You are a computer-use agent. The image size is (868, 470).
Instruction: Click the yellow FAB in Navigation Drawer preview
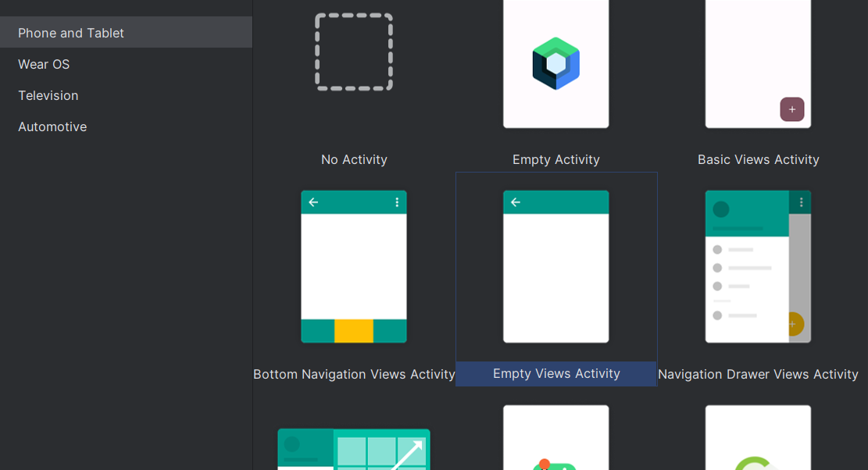(795, 324)
